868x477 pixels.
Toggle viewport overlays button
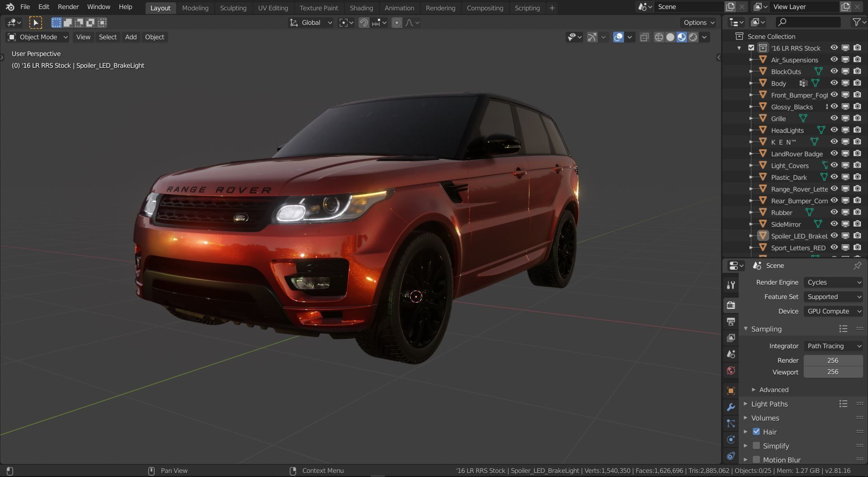618,37
